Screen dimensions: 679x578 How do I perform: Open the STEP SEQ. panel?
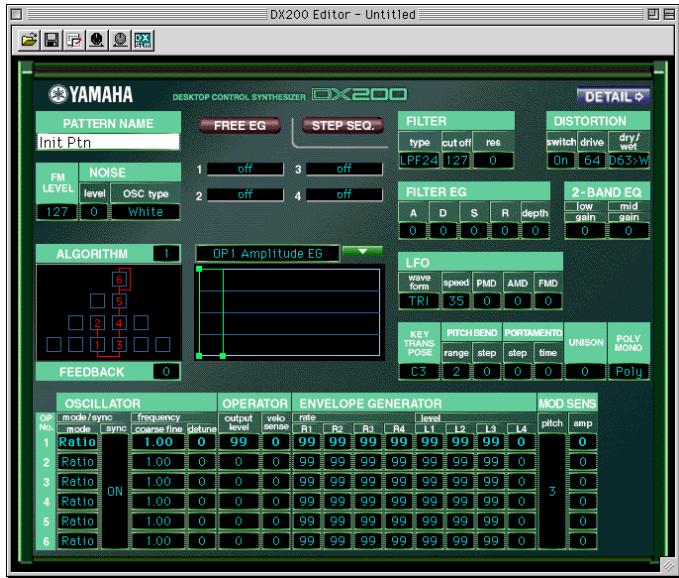pos(343,126)
